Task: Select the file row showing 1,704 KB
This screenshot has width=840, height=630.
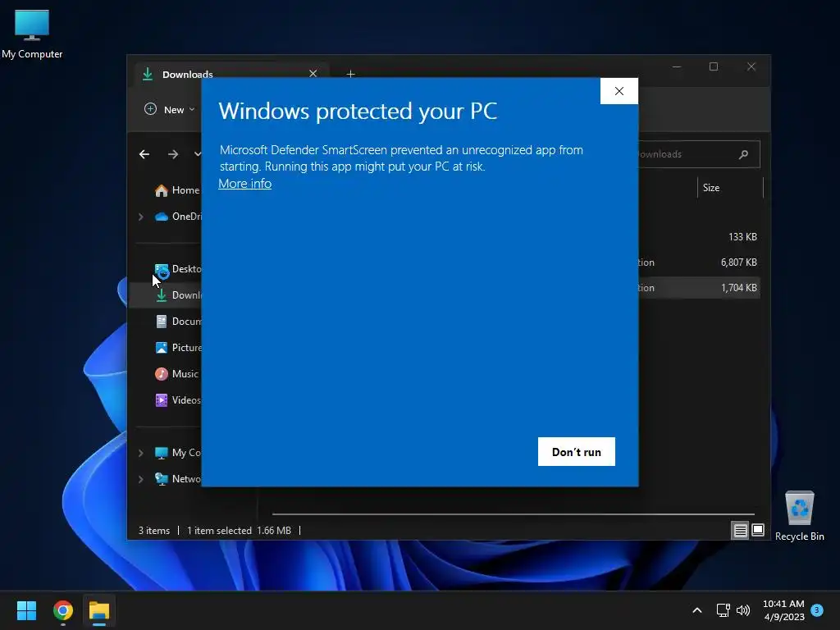Action: (x=699, y=288)
